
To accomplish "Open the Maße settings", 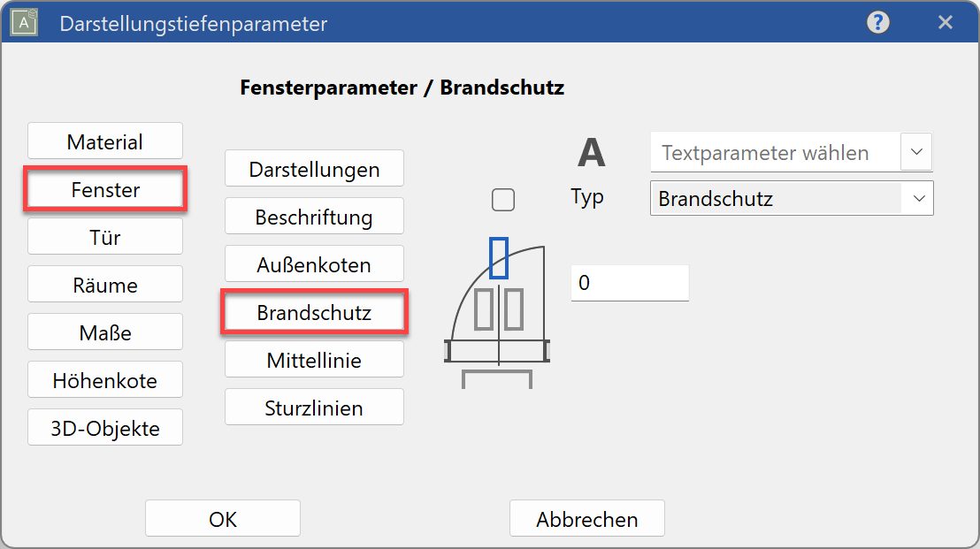I will pyautogui.click(x=104, y=332).
